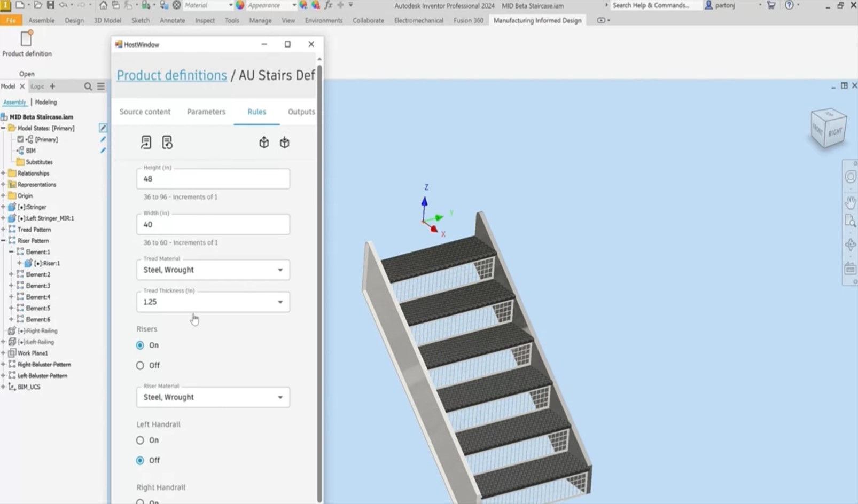Switch to the Outputs tab
Viewport: 858px width, 504px height.
click(x=301, y=112)
